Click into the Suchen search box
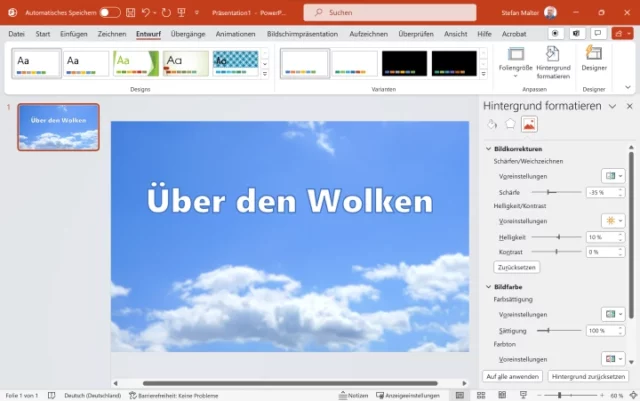Image resolution: width=640 pixels, height=401 pixels. click(x=390, y=13)
